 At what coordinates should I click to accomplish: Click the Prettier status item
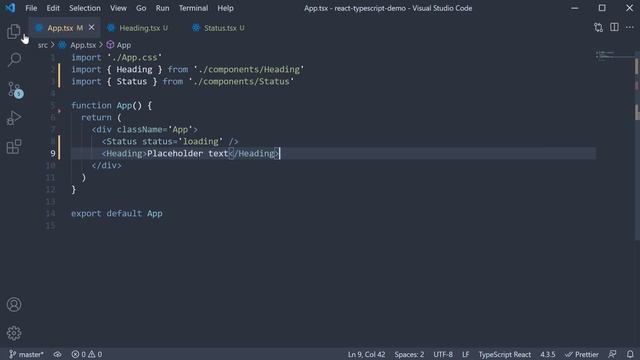pos(582,354)
